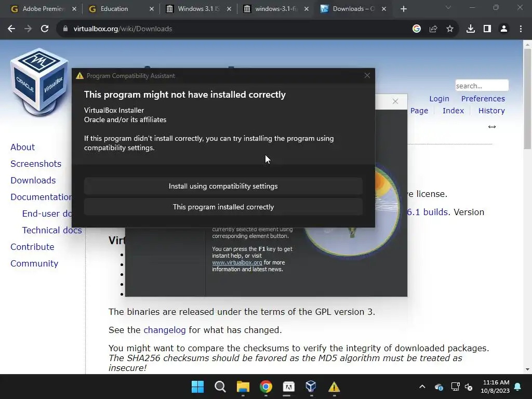This screenshot has height=399, width=532.
Task: Open Windows Start menu
Action: point(197,387)
